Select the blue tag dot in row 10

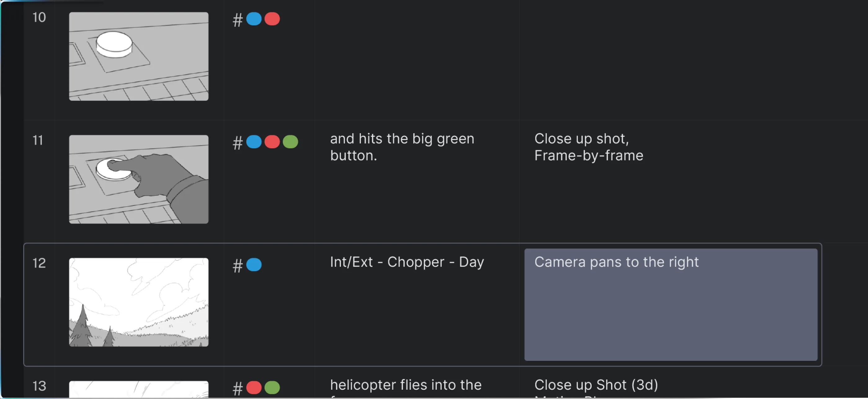coord(254,19)
